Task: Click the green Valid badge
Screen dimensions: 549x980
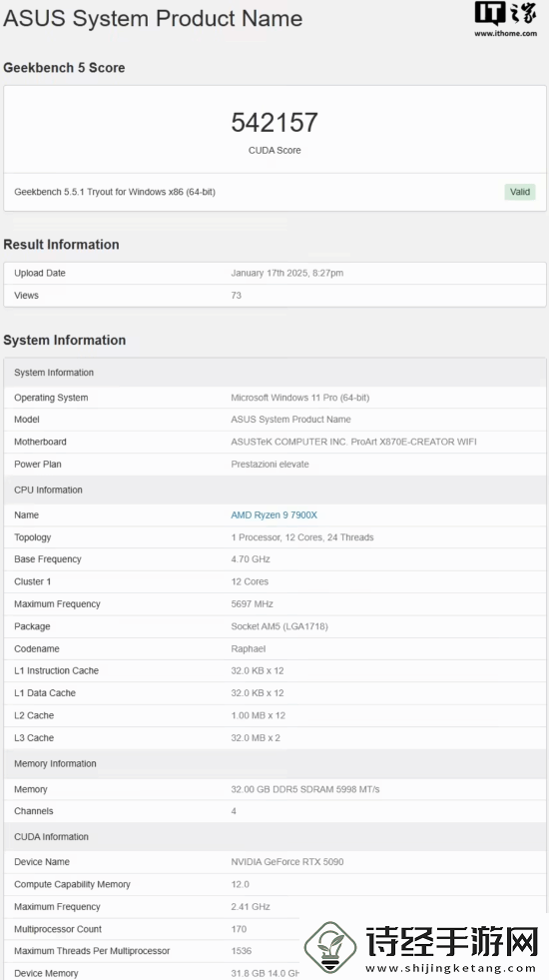Action: [x=520, y=192]
